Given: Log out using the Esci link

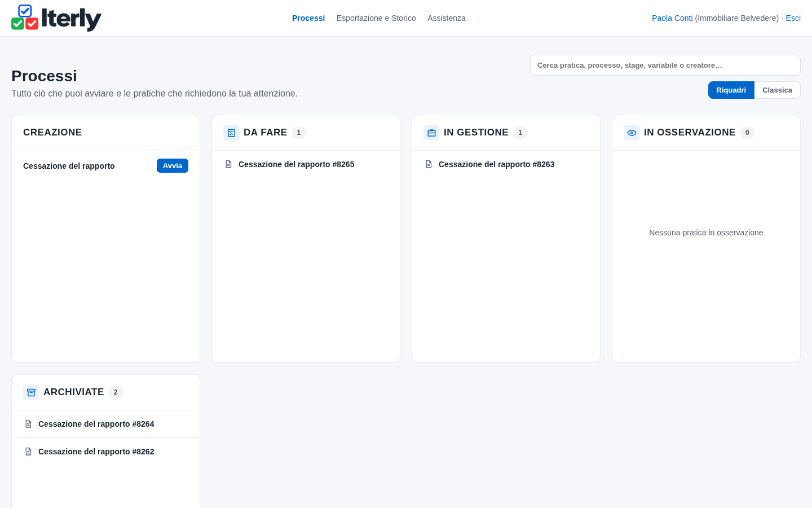Looking at the screenshot, I should click(x=793, y=18).
